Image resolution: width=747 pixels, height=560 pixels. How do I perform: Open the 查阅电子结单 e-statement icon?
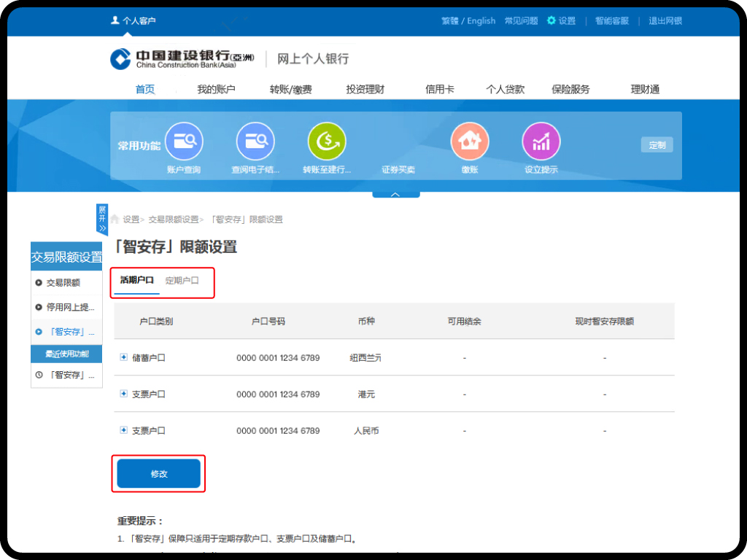click(x=255, y=141)
